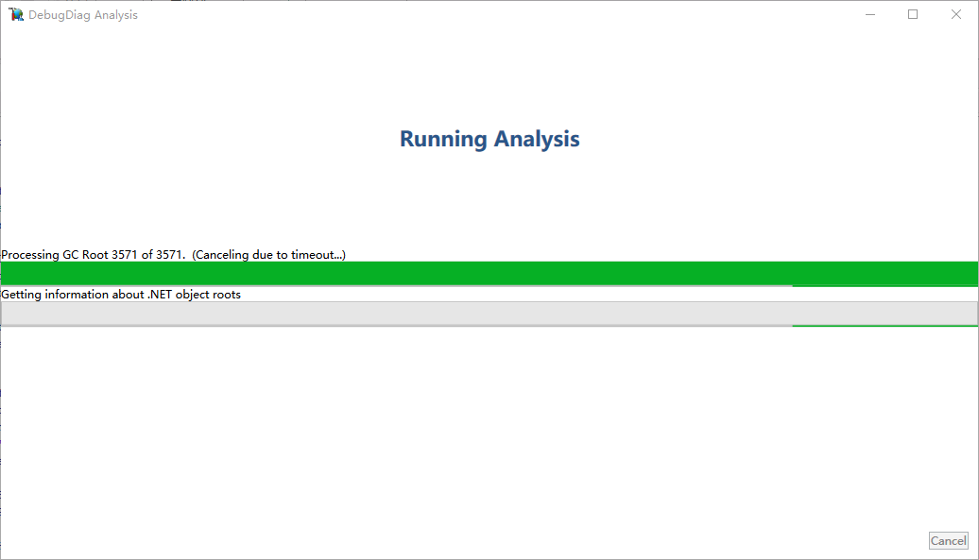Click empty title bar space beside the window title

[472, 14]
